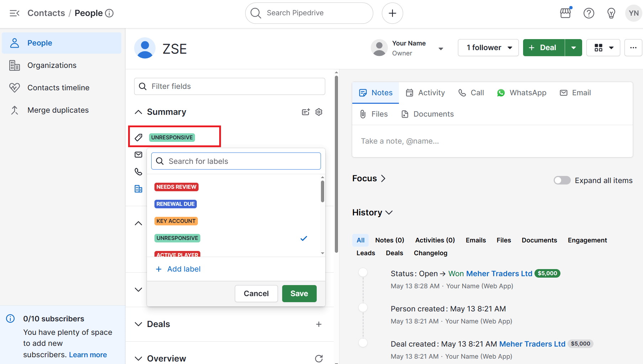Collapse the Summary section

[x=138, y=112]
